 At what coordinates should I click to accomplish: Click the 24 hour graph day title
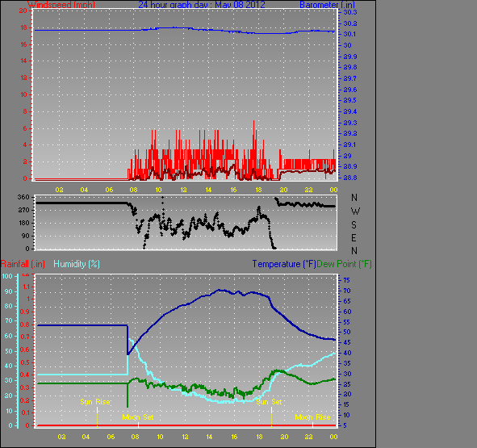[202, 5]
